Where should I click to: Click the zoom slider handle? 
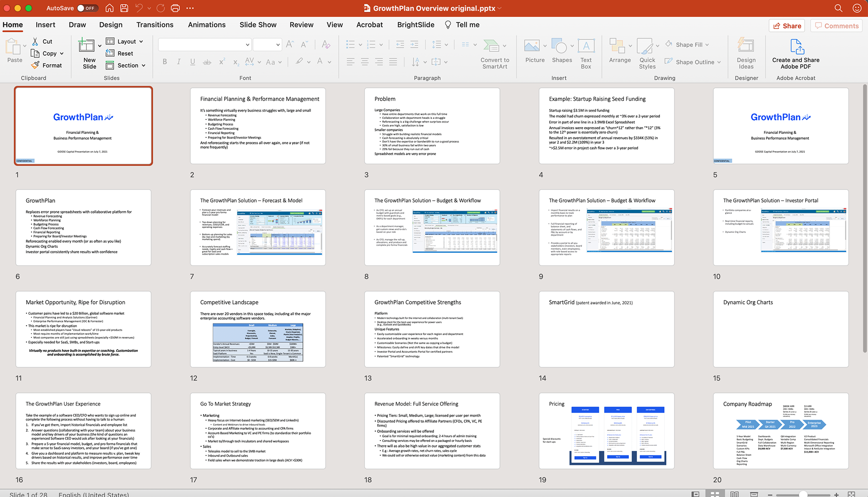click(x=803, y=495)
